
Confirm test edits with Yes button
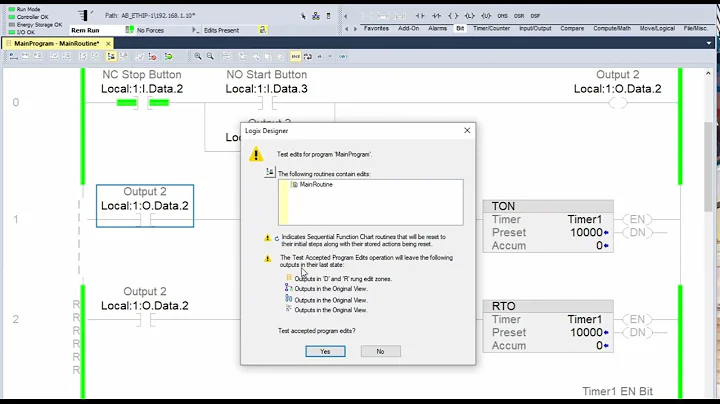[x=325, y=351]
